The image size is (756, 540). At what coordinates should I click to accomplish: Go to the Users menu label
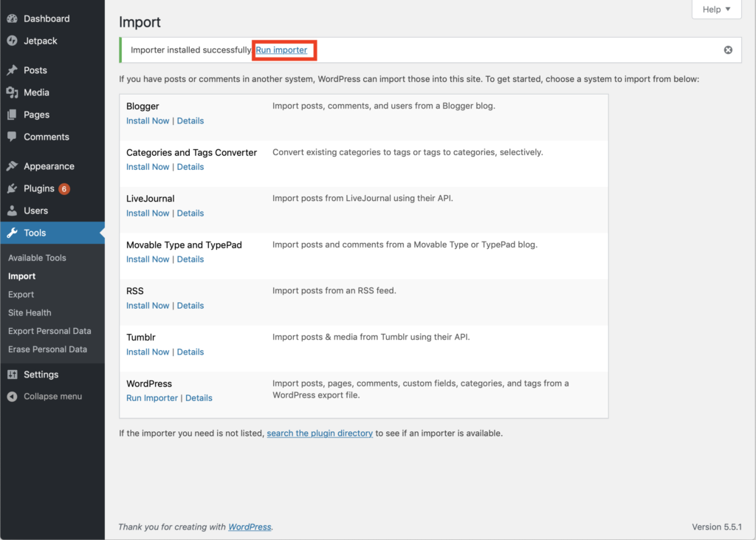tap(35, 211)
